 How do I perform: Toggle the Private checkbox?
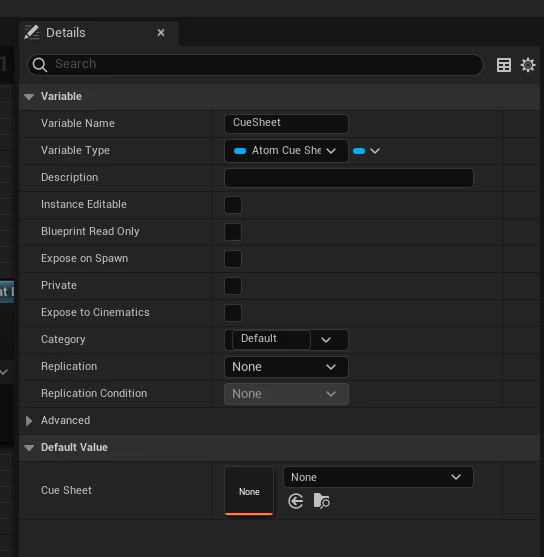[x=233, y=286]
